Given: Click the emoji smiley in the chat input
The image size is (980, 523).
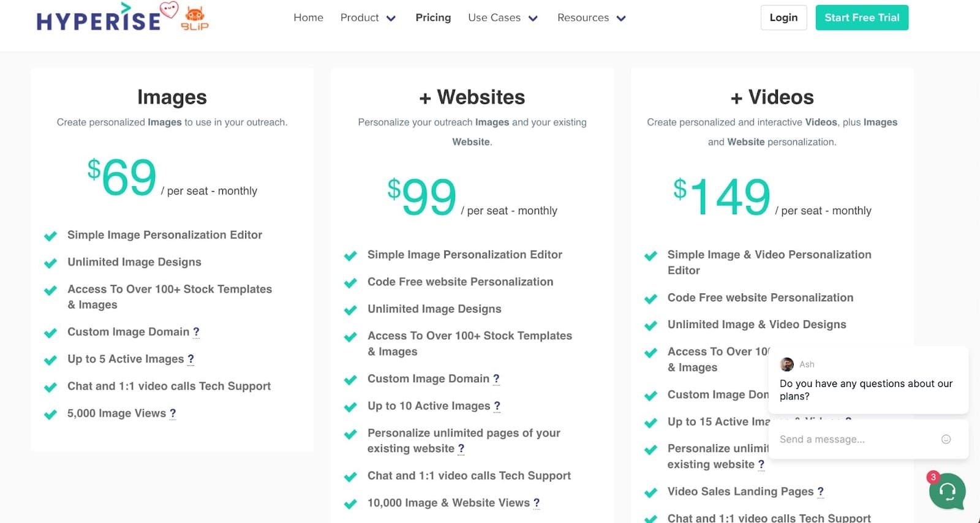Looking at the screenshot, I should (946, 439).
